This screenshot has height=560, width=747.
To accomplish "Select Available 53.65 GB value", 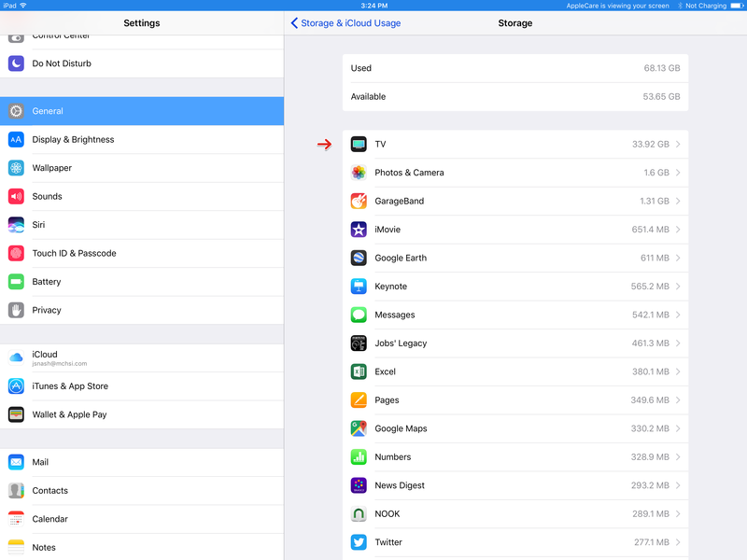I will [661, 97].
